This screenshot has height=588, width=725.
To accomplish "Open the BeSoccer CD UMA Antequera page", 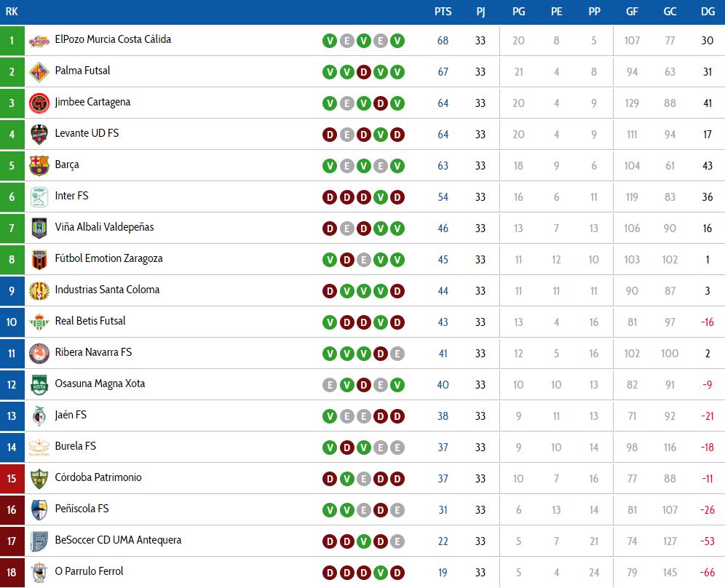I will (x=118, y=540).
